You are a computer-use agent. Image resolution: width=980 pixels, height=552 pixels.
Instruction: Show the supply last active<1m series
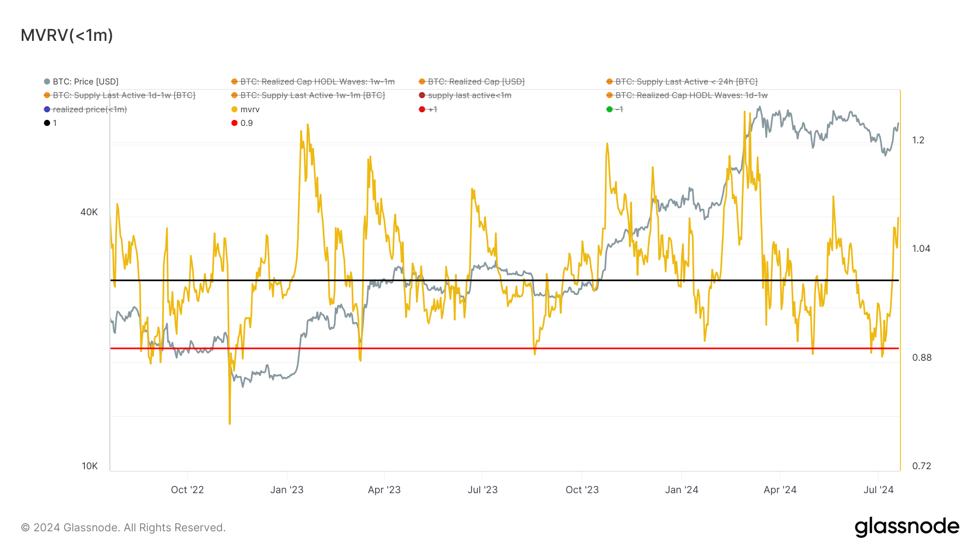tap(465, 95)
